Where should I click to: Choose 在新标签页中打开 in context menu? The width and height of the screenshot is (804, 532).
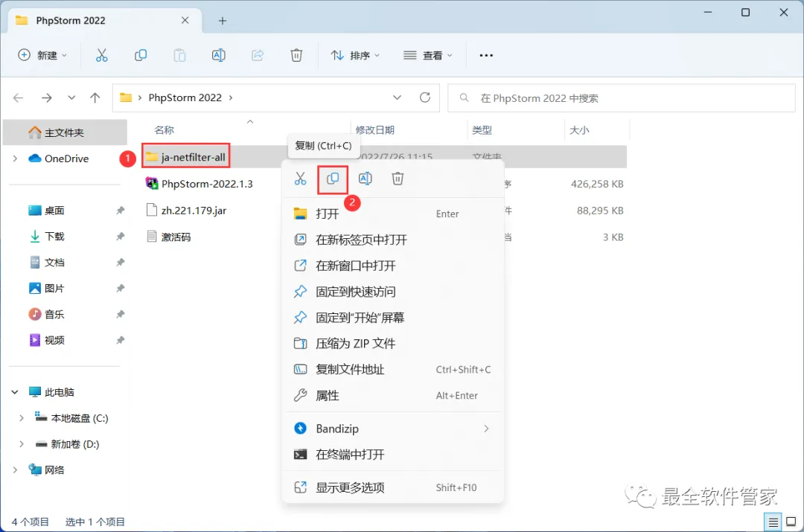393,240
